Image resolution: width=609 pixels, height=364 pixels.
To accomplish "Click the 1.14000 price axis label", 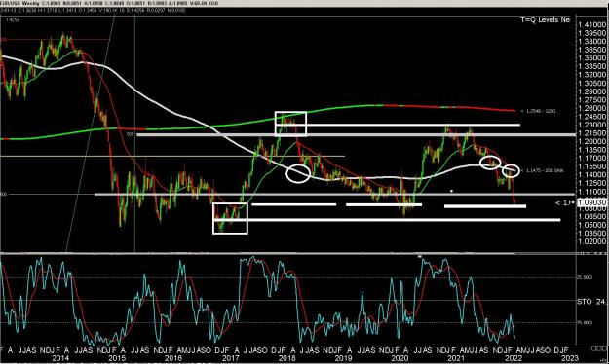I will point(592,175).
